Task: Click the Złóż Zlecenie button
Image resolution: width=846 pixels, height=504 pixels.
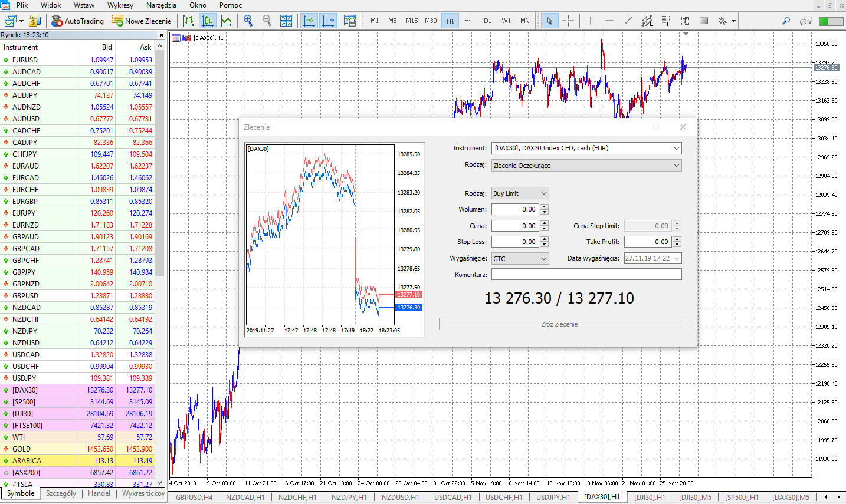Action: [560, 324]
